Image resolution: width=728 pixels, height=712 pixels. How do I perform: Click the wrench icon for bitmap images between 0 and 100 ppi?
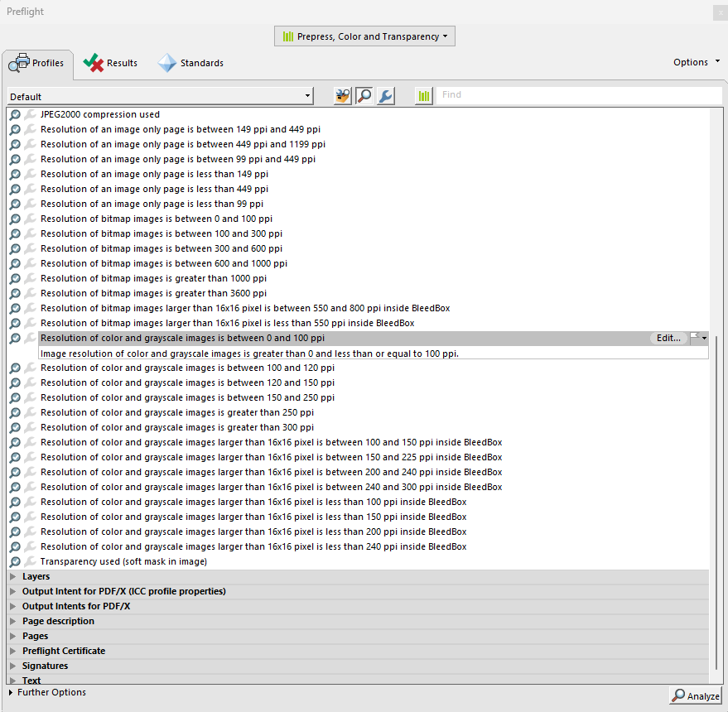pos(30,219)
